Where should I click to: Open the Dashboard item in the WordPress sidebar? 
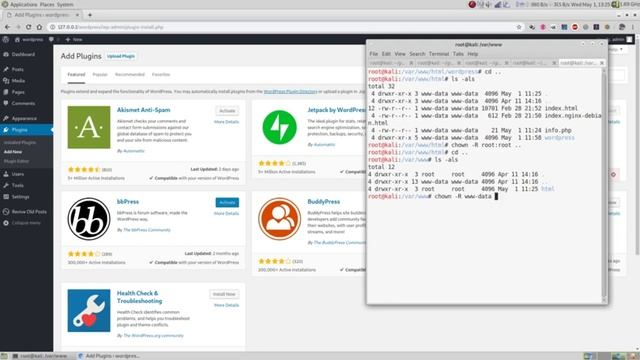[23, 54]
